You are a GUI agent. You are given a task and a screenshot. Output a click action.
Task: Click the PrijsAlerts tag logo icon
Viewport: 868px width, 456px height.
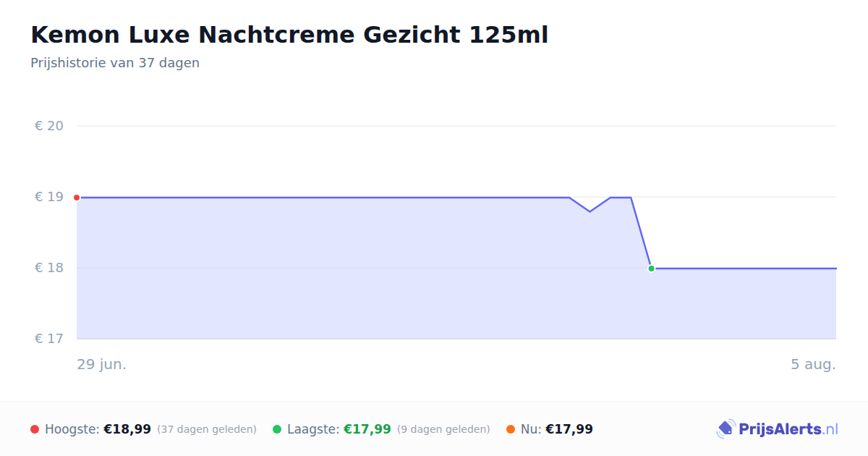(726, 429)
